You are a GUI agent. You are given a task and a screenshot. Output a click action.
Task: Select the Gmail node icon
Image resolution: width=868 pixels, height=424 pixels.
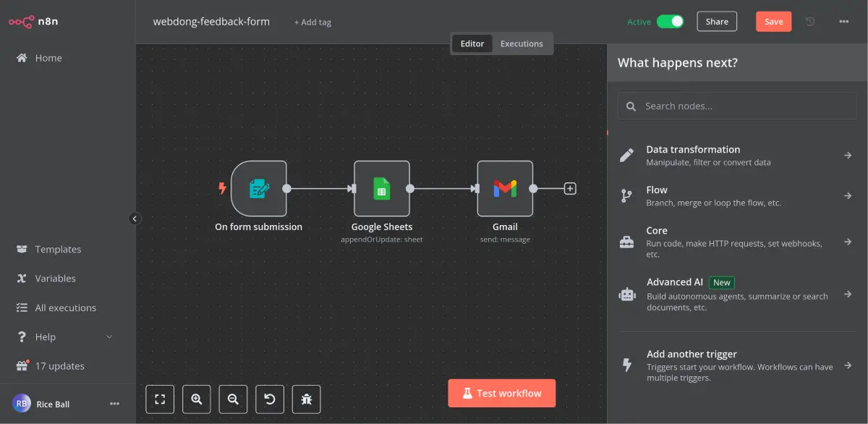click(505, 189)
